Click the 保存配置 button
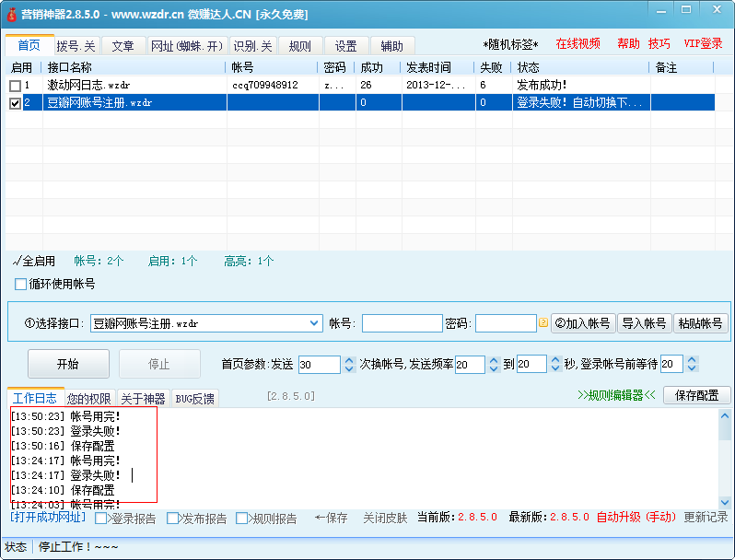The image size is (735, 560). click(x=697, y=395)
